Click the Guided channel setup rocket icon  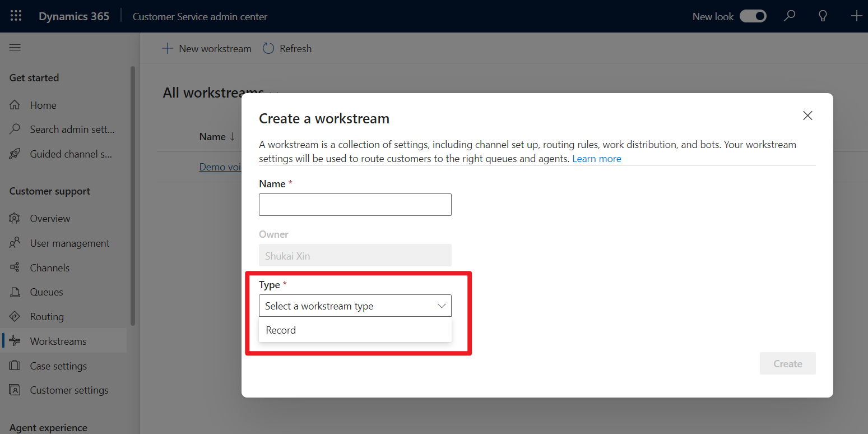coord(15,154)
